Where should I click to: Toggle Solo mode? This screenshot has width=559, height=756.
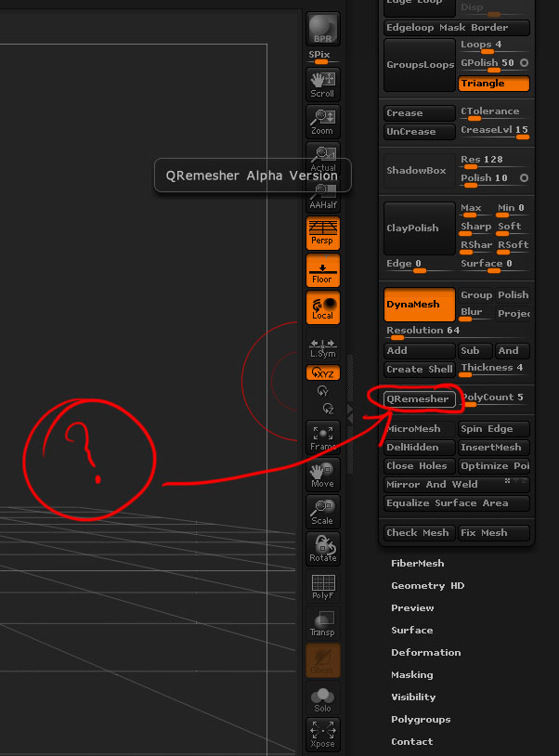click(323, 697)
